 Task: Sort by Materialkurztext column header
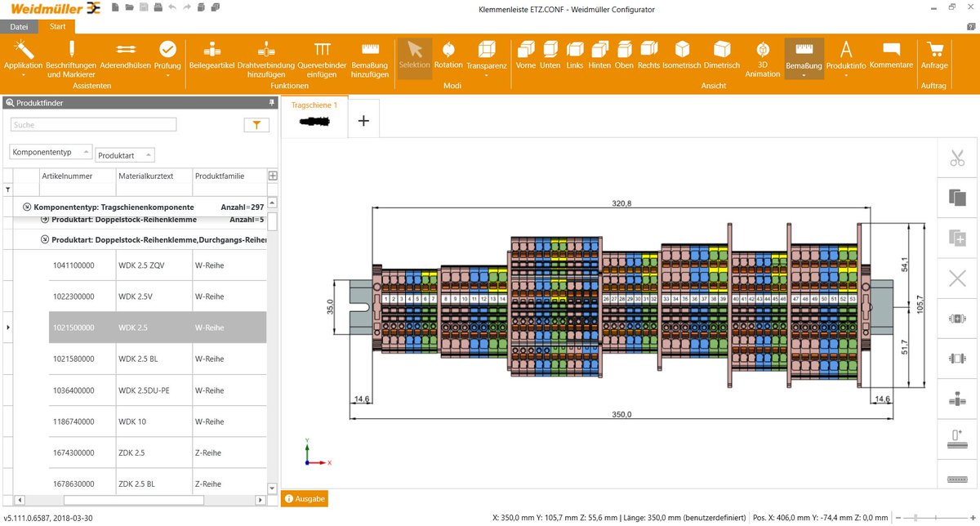pyautogui.click(x=153, y=176)
